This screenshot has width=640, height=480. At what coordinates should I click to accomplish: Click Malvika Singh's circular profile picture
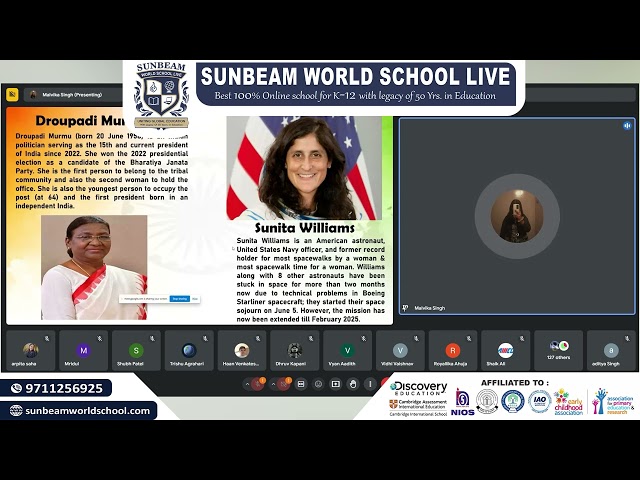tap(517, 216)
